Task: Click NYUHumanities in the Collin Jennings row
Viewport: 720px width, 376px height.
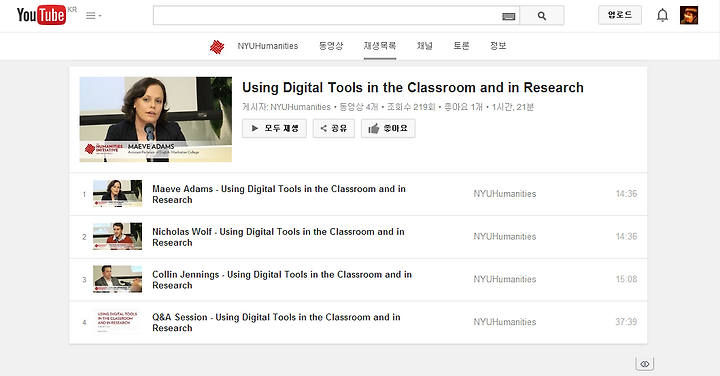Action: pos(505,279)
